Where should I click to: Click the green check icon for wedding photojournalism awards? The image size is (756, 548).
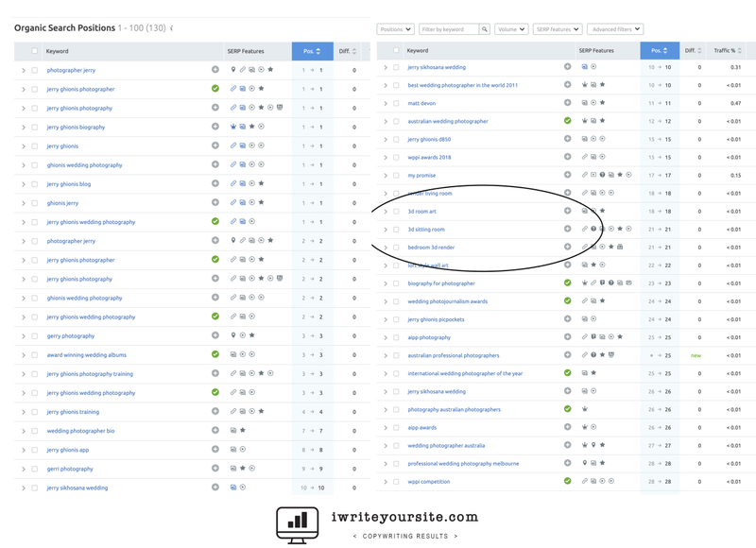[x=568, y=300]
